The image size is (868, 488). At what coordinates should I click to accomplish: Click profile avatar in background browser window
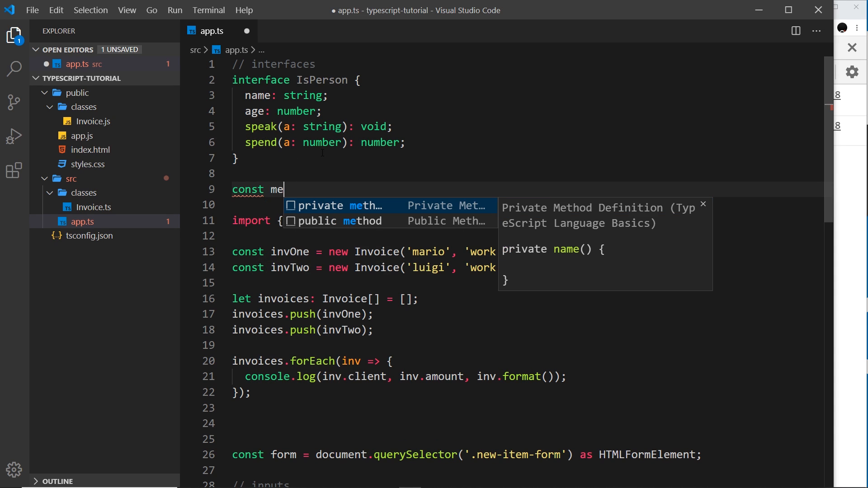coord(842,28)
